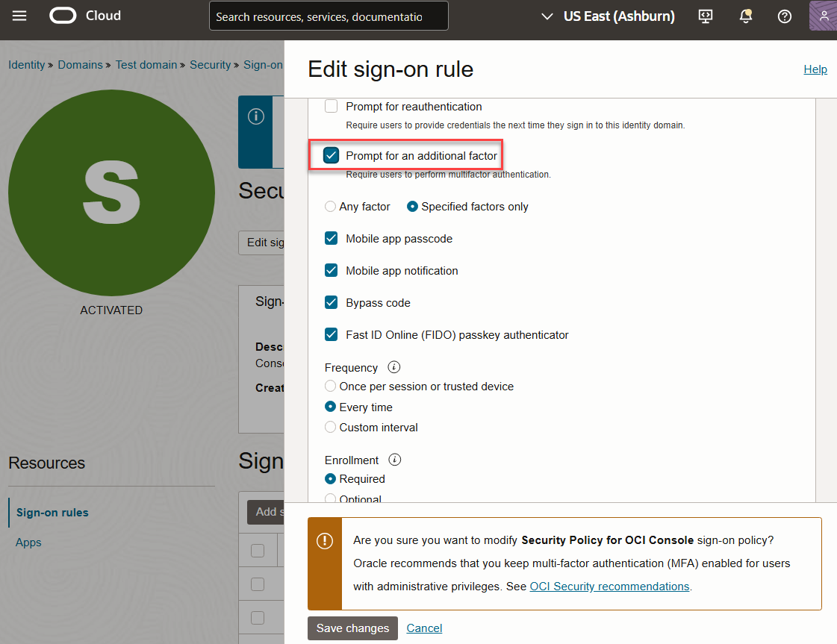Click the info icon in the blue banner

tap(255, 116)
